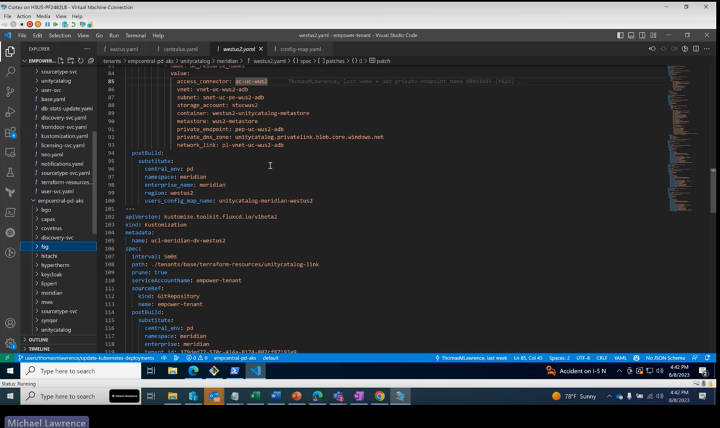Switch to the centralus.yaml tab
This screenshot has height=428, width=720.
coord(178,49)
